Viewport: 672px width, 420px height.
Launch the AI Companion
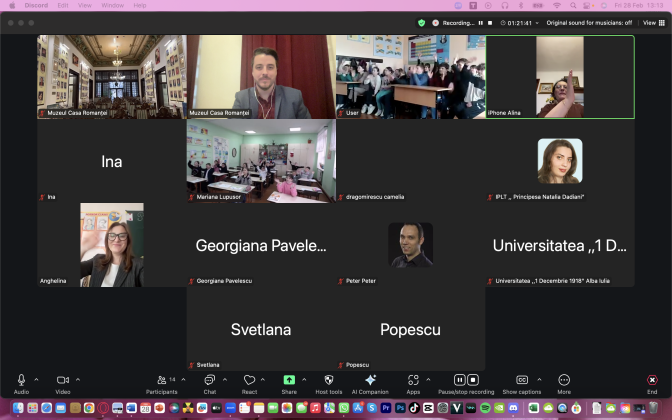pyautogui.click(x=370, y=381)
